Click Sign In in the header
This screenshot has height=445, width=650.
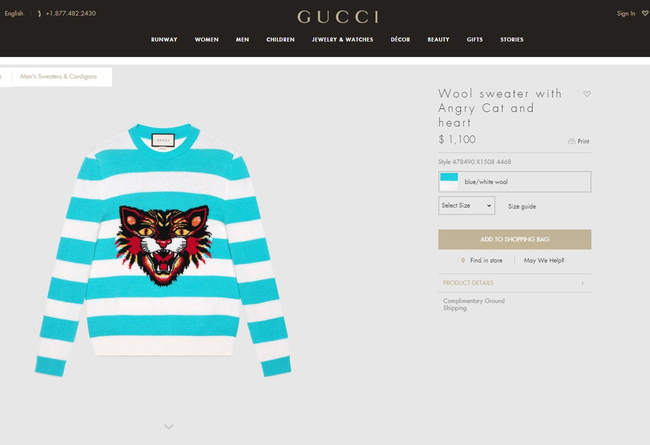[x=626, y=14]
